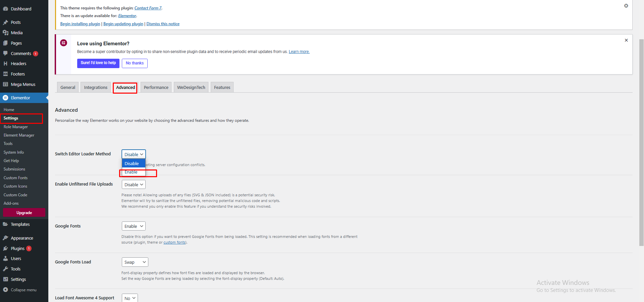Open Switch Editor Loader Method dropdown

(x=134, y=154)
